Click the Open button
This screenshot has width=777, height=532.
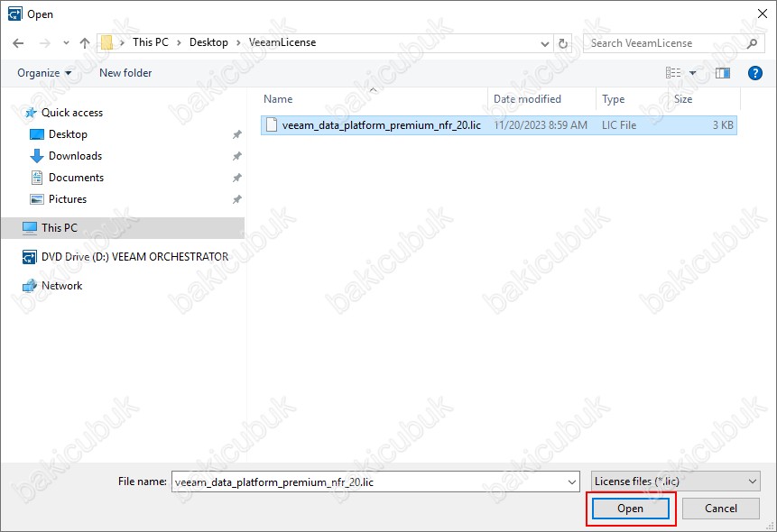(630, 509)
